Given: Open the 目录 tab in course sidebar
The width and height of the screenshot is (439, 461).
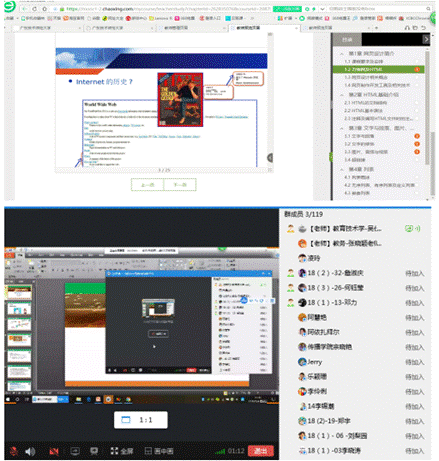Looking at the screenshot, I should pos(347,40).
